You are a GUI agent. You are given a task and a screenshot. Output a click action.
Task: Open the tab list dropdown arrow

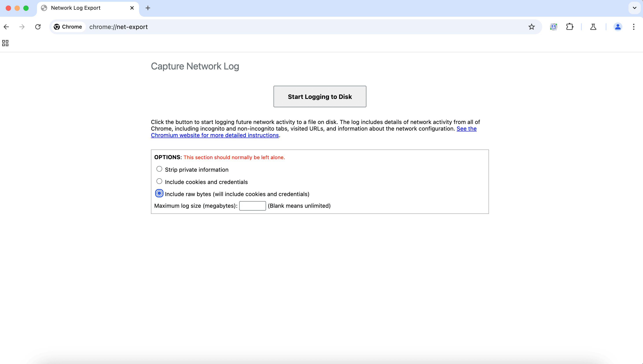pos(635,8)
